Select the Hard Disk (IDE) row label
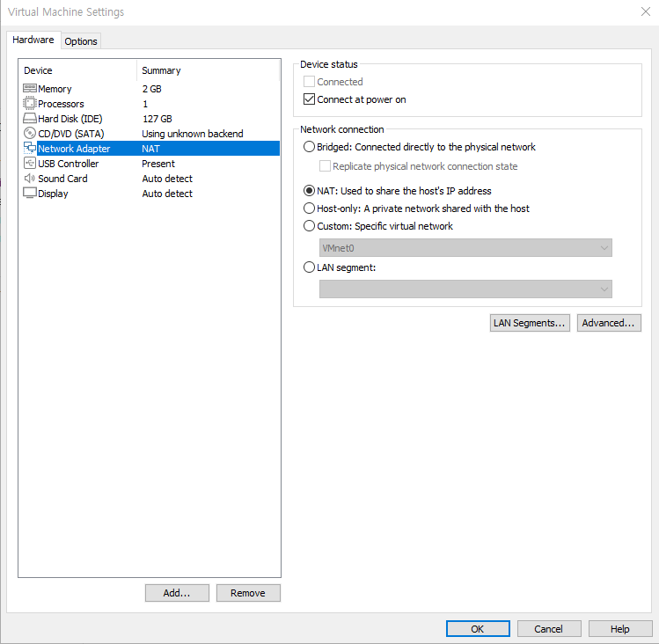 70,119
